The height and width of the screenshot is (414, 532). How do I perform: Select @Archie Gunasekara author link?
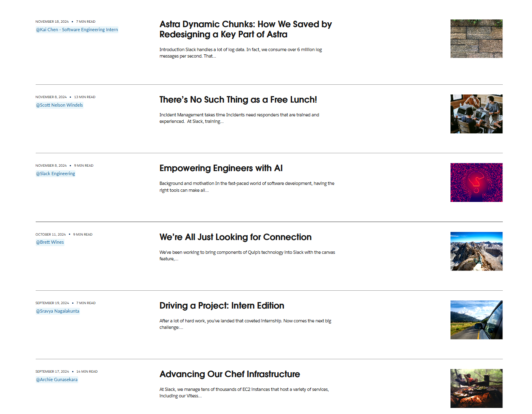(x=57, y=380)
